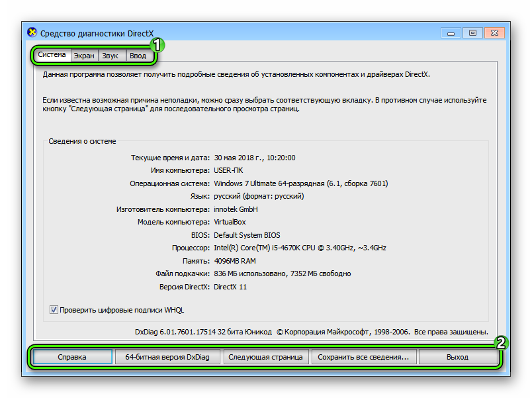The width and height of the screenshot is (532, 398).
Task: Open the Экран tab
Action: pyautogui.click(x=84, y=56)
